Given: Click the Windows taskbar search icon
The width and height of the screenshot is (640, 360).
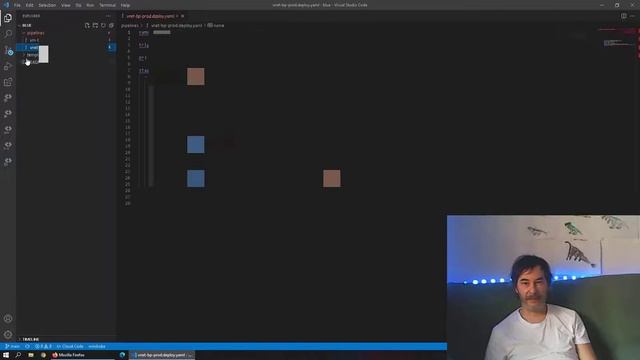Looking at the screenshot, I should [x=18, y=355].
